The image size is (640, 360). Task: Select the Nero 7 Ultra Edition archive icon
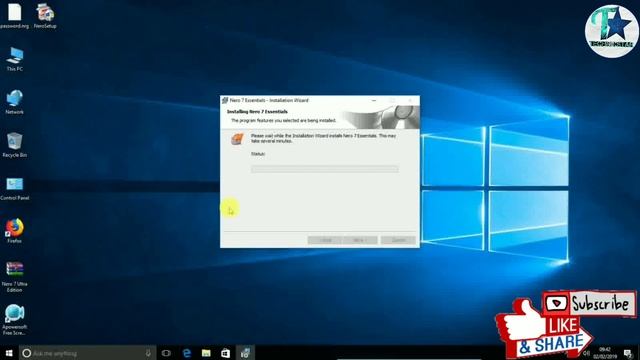point(15,277)
